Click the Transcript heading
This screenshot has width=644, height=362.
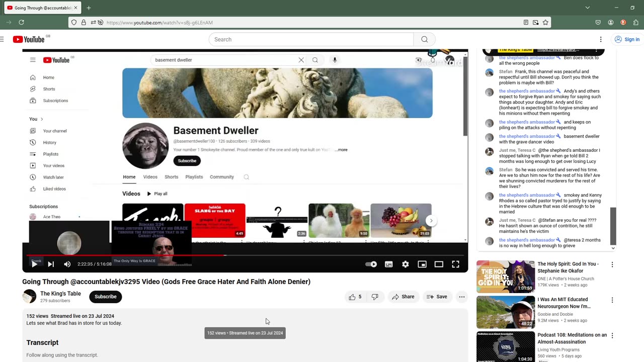[42, 342]
